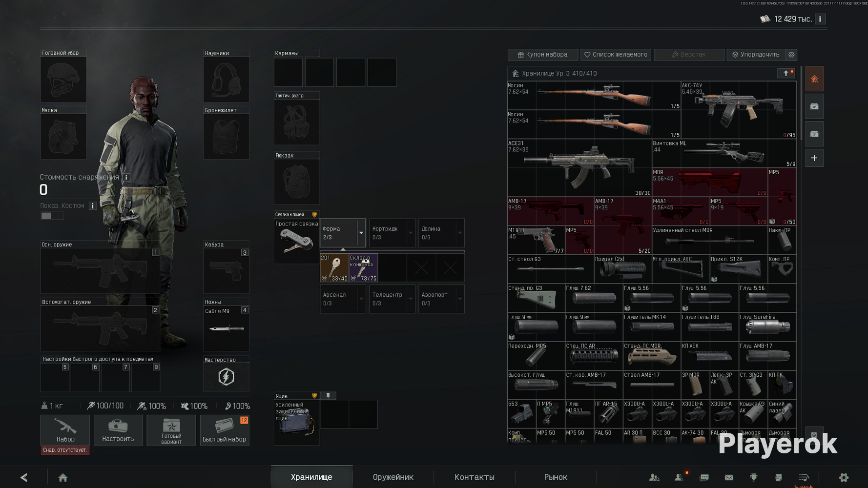Select the M1911 pistol in storage

(536, 240)
